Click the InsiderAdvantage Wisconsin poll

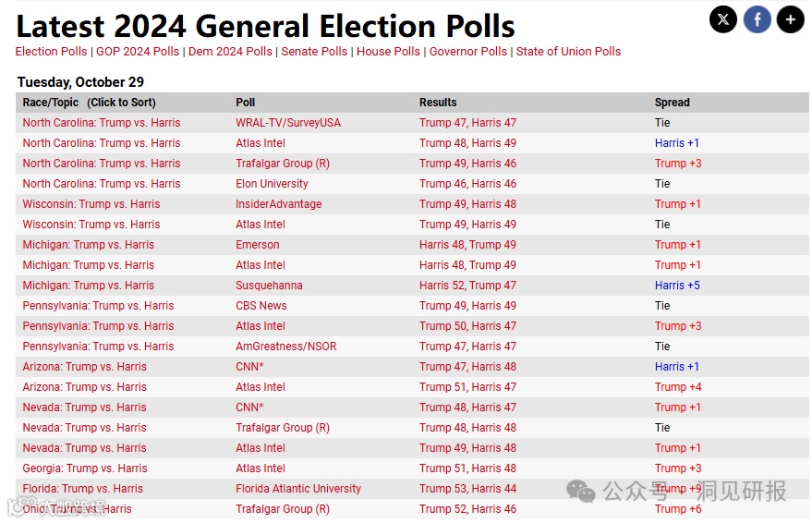tap(278, 204)
